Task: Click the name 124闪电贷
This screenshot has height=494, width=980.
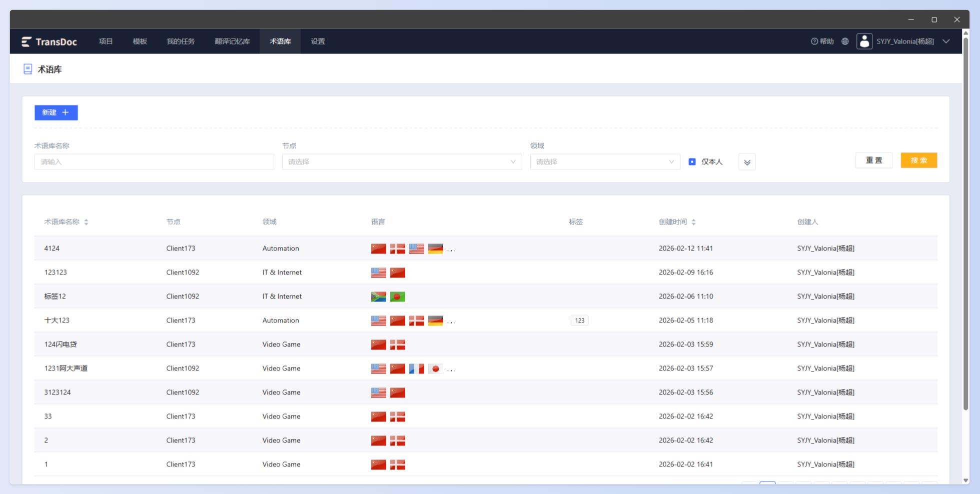Action: click(x=61, y=344)
